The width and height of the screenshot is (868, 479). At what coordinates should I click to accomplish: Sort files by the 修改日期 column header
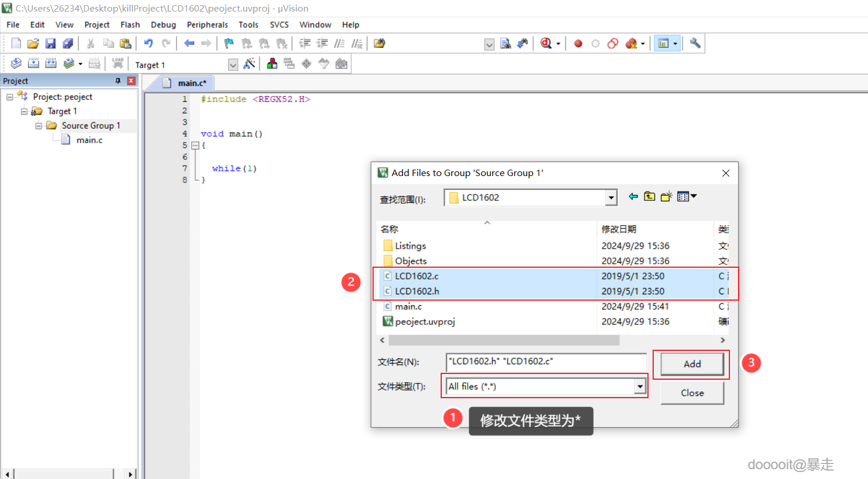[655, 229]
